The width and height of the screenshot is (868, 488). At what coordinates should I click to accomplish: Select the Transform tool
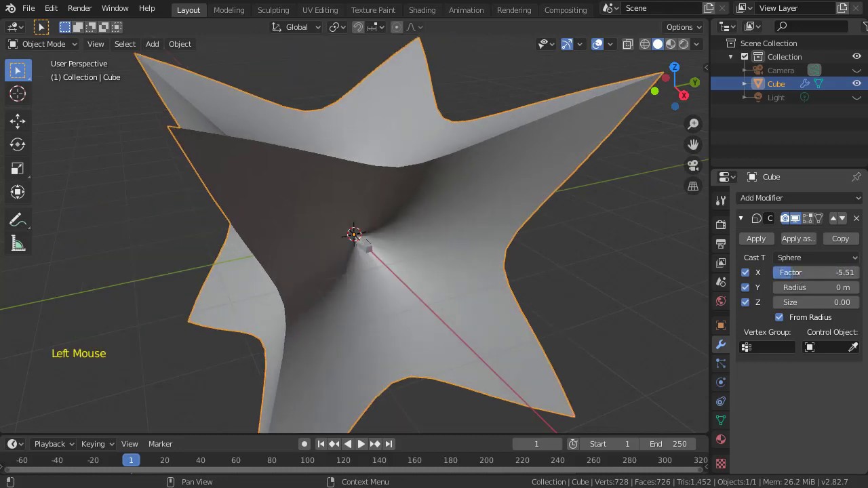tap(18, 192)
